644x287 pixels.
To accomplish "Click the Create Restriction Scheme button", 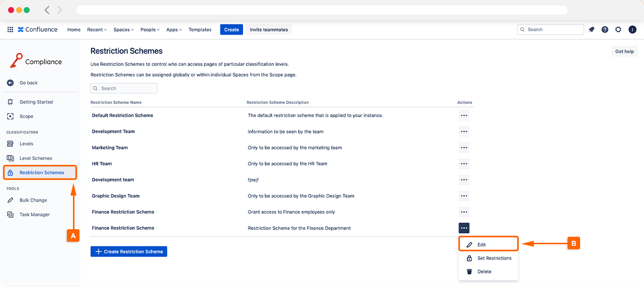I will [x=129, y=251].
